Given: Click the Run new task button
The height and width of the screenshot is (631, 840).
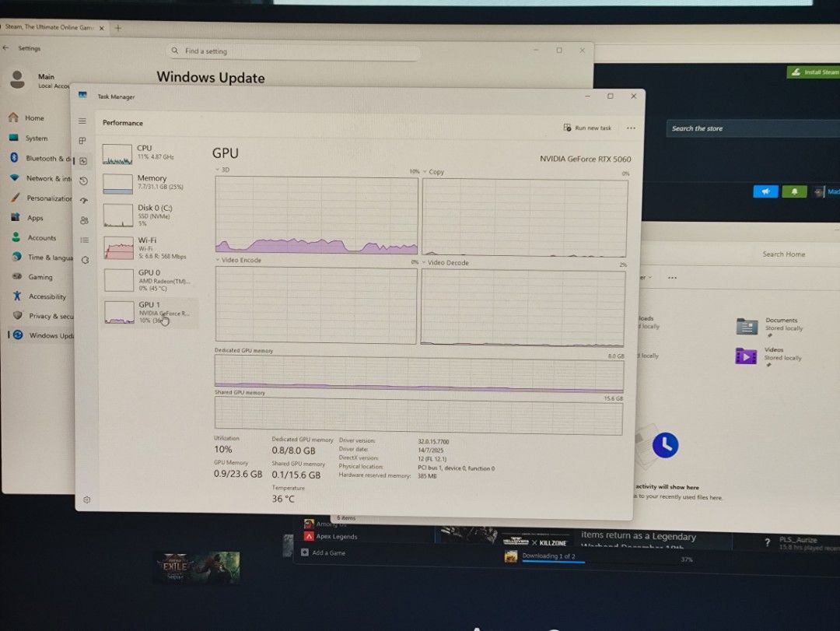Looking at the screenshot, I should tap(587, 128).
